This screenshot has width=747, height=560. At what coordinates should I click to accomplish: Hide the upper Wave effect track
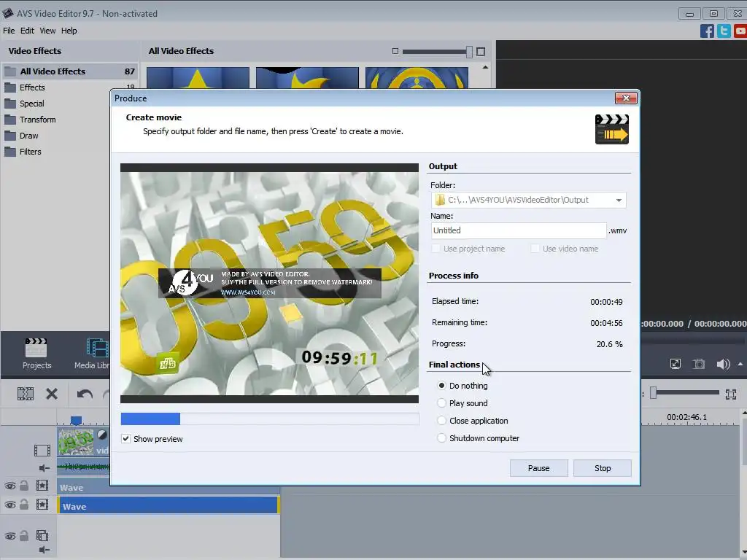point(10,486)
